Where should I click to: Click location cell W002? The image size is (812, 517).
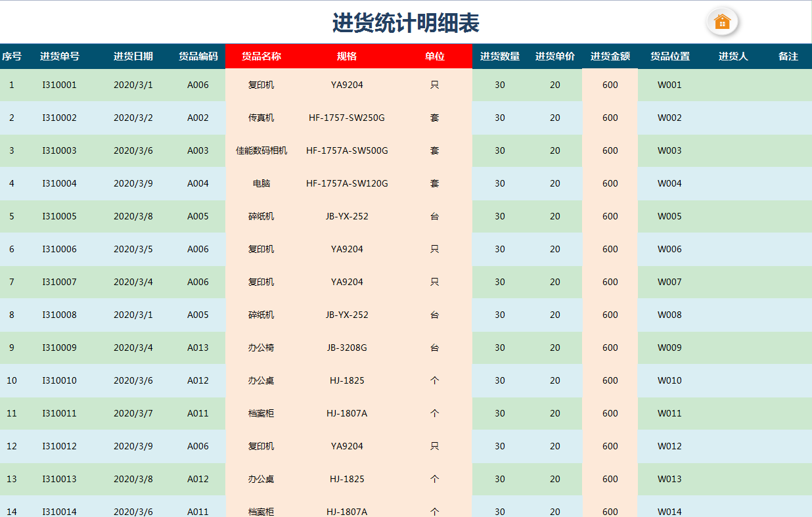pyautogui.click(x=670, y=118)
